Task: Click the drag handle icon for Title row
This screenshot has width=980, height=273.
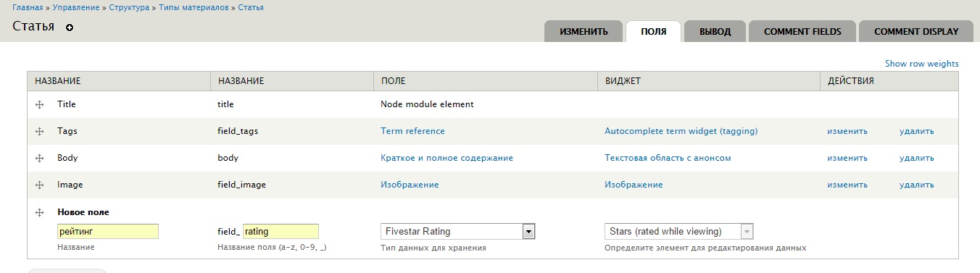Action: click(40, 105)
